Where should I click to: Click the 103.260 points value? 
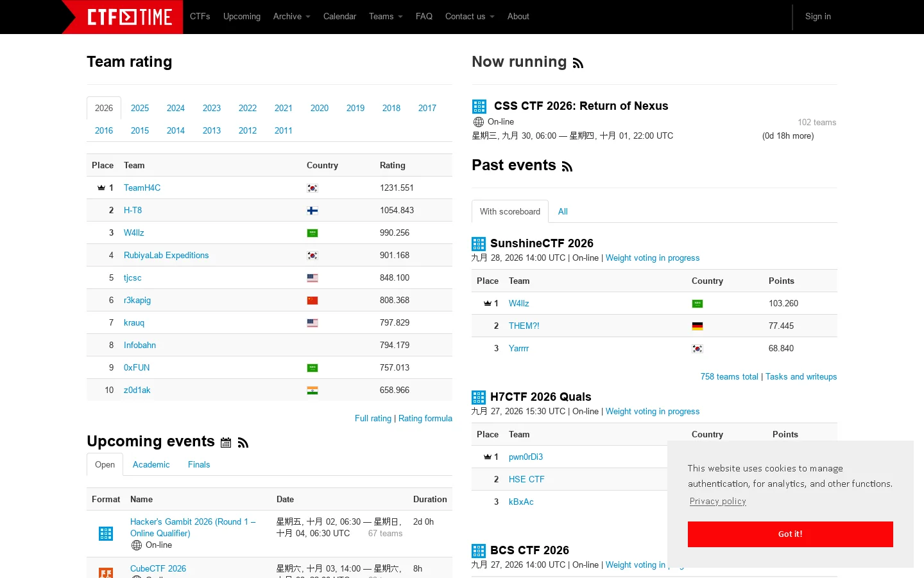(783, 303)
